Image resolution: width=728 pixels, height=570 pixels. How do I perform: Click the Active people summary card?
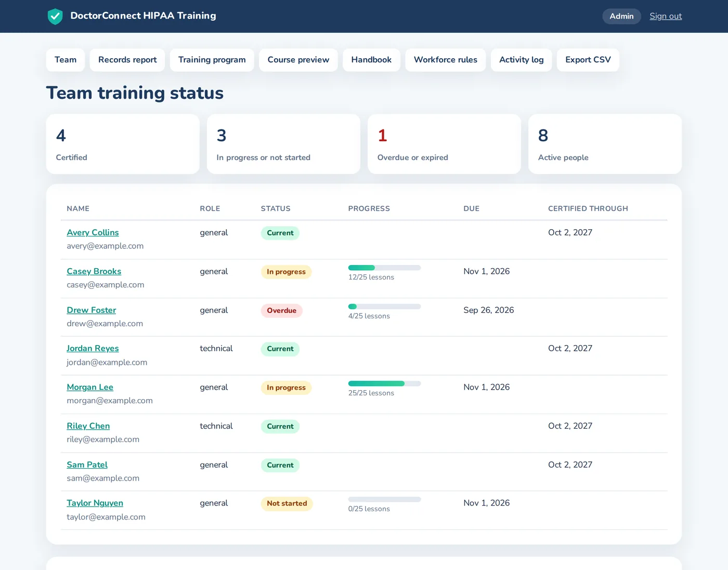[x=605, y=144]
